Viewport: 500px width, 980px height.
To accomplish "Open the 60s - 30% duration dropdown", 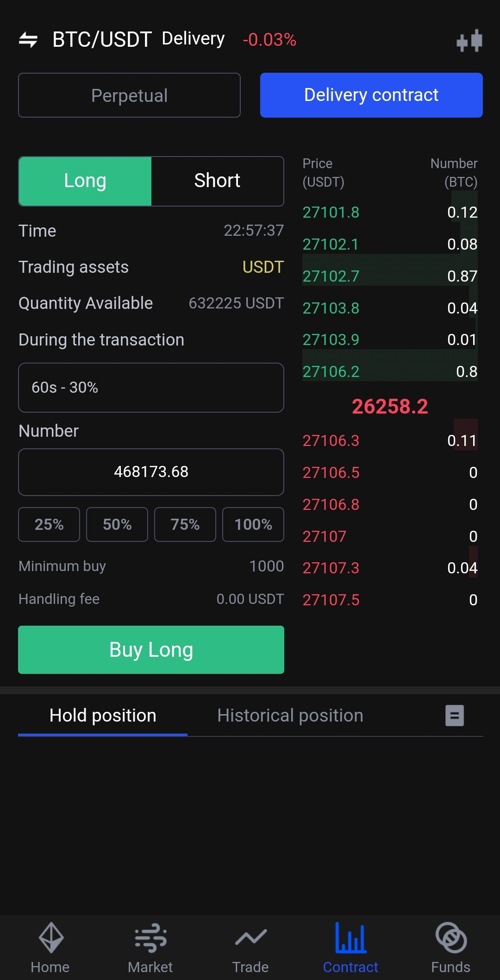I will pos(151,388).
